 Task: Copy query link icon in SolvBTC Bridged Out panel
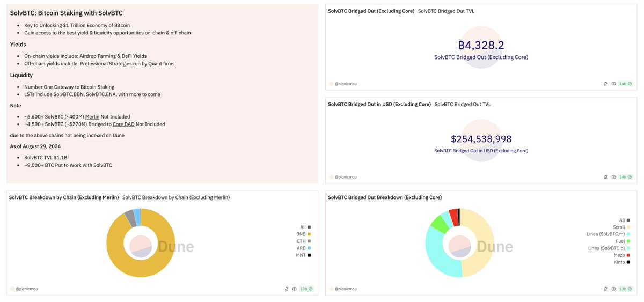pos(605,84)
